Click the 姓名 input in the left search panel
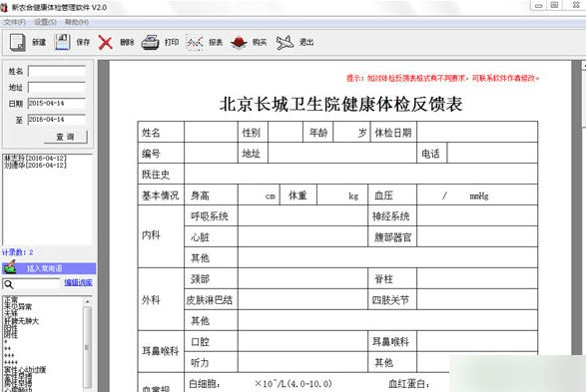 (57, 71)
